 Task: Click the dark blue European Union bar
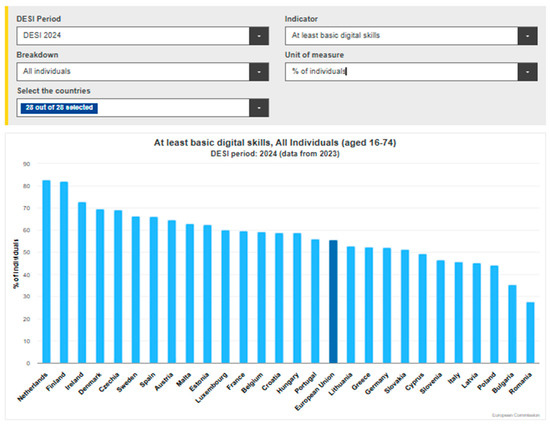pyautogui.click(x=333, y=302)
